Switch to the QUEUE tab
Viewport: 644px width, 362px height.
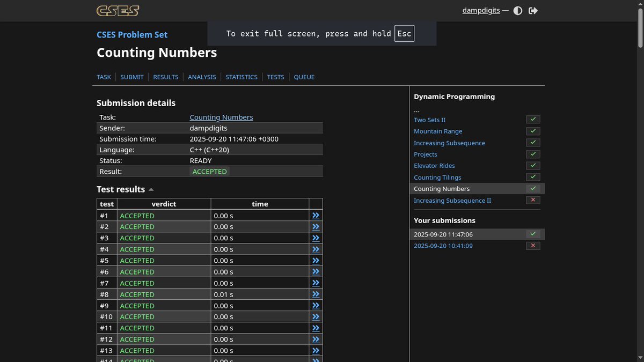coord(304,77)
